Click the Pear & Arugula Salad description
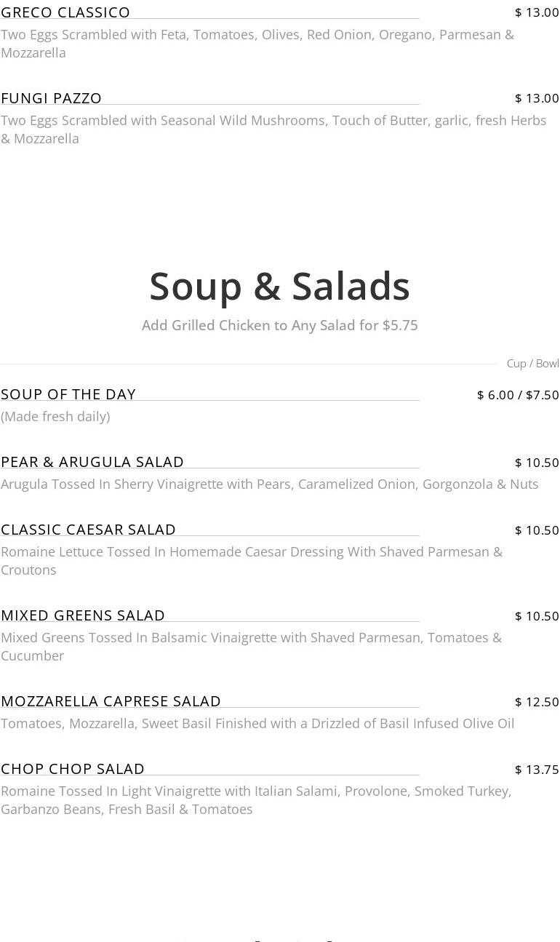This screenshot has width=560, height=942. (270, 484)
